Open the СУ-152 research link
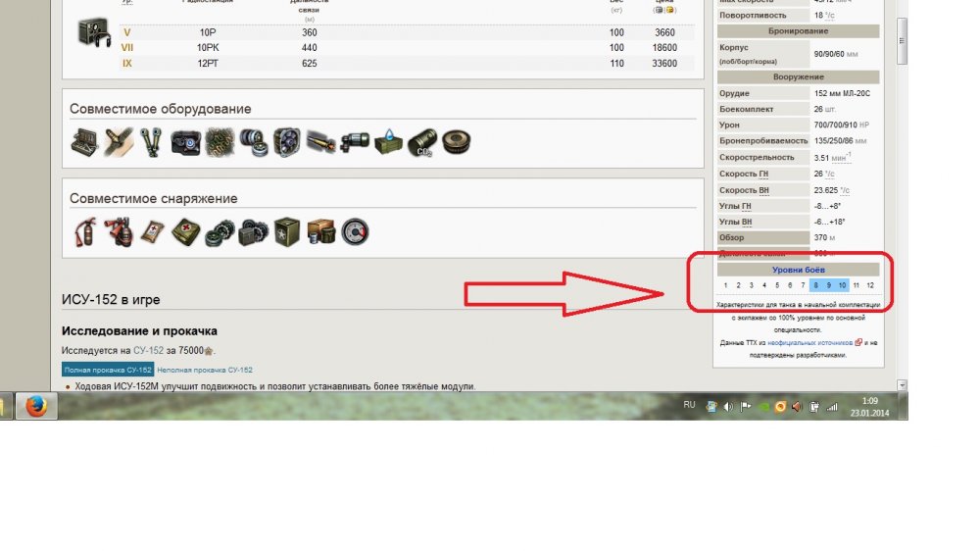Viewport: 980px width, 551px height. (148, 350)
